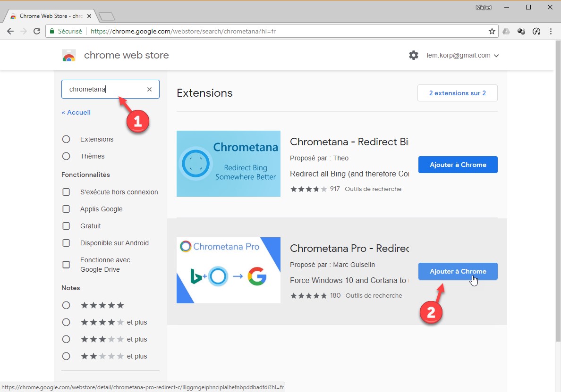The width and height of the screenshot is (561, 392).
Task: Check the Applis Google filter
Action: coord(66,209)
